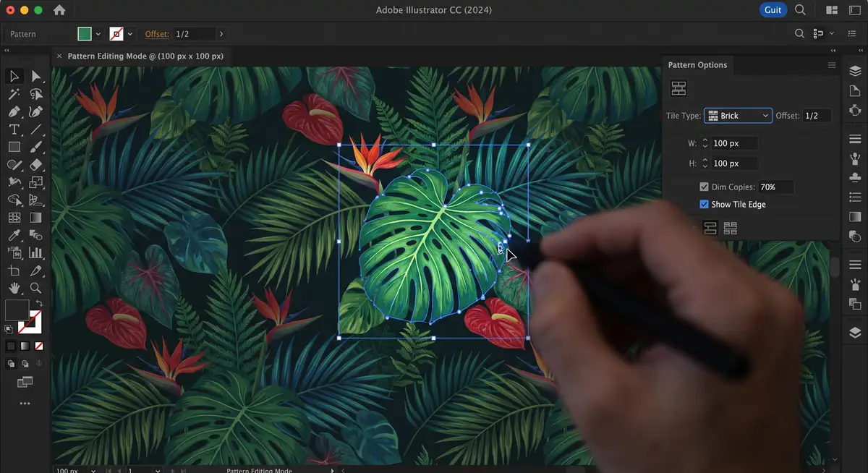
Task: Toggle the Dim Copies checkbox
Action: click(x=704, y=187)
